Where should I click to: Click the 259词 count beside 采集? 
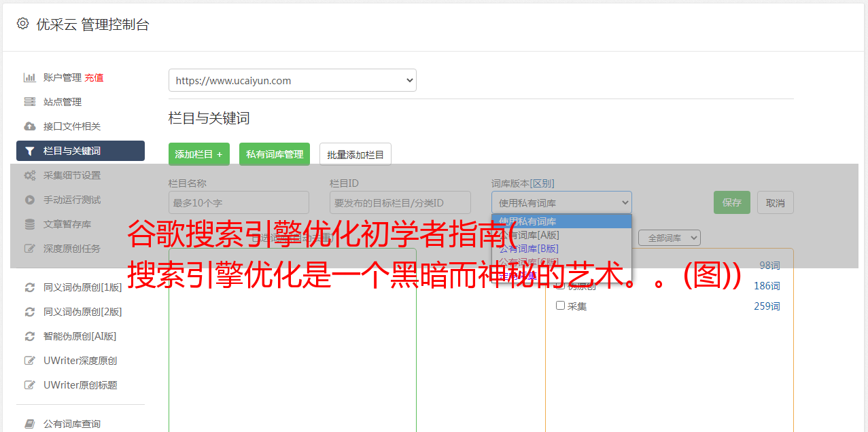pyautogui.click(x=767, y=306)
